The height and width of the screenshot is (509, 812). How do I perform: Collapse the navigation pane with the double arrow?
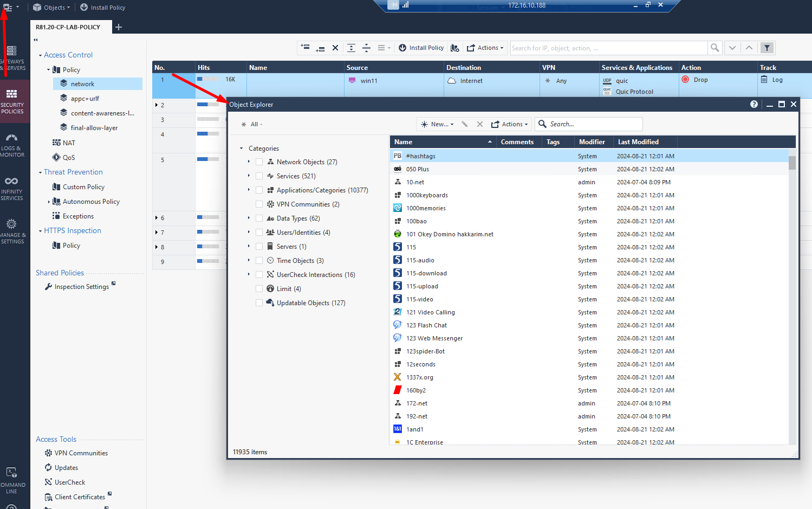36,40
